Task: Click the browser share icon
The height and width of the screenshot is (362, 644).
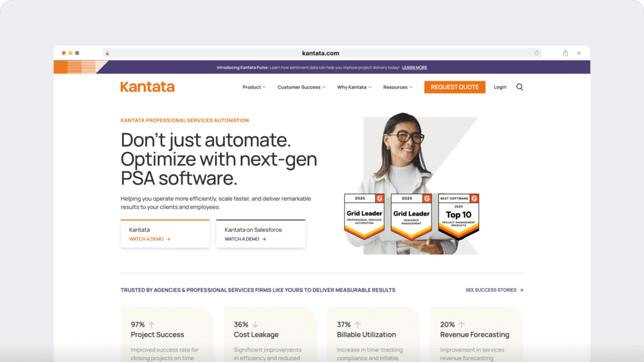Action: (565, 53)
